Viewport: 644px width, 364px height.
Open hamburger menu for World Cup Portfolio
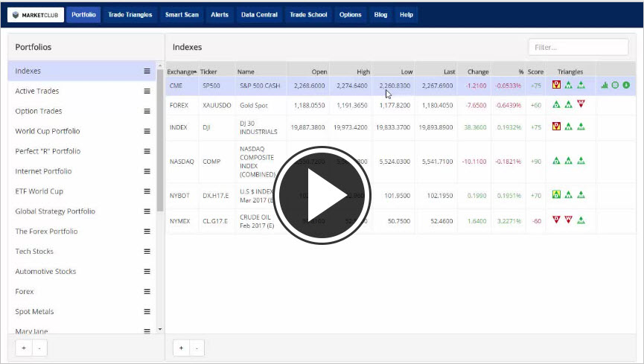pyautogui.click(x=147, y=131)
